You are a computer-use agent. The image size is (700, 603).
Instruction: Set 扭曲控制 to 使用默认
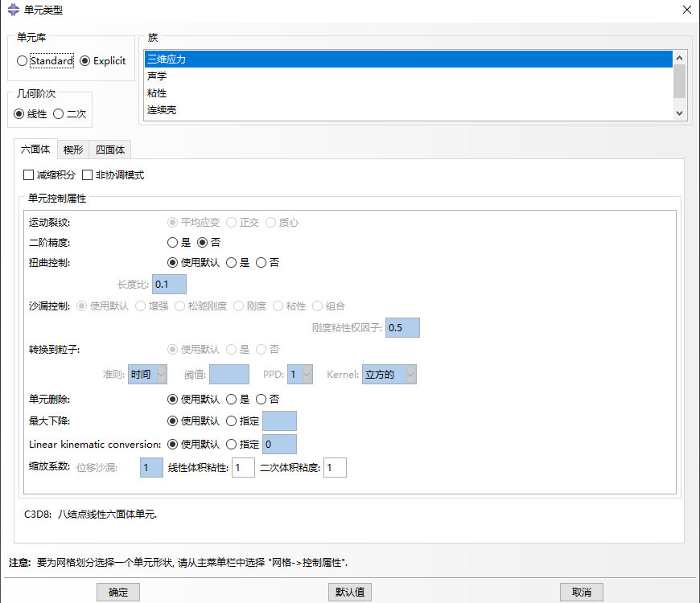pyautogui.click(x=173, y=263)
